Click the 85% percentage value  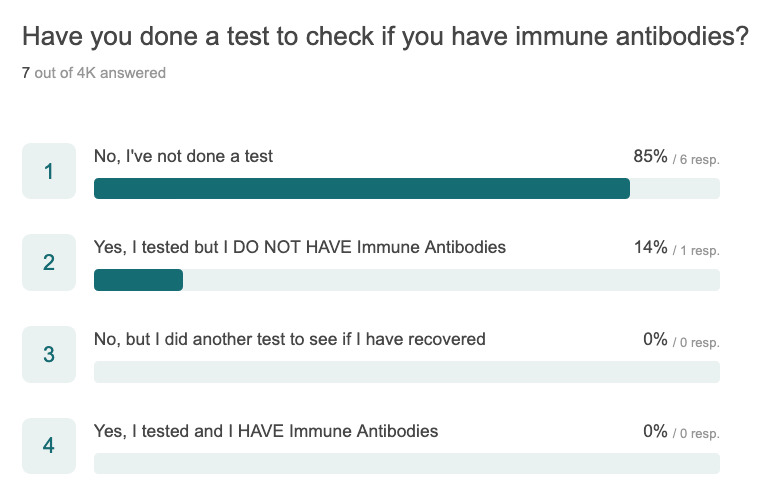tap(650, 156)
